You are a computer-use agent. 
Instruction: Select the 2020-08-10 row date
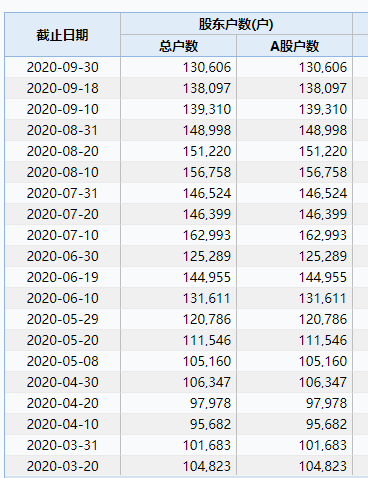pyautogui.click(x=63, y=172)
